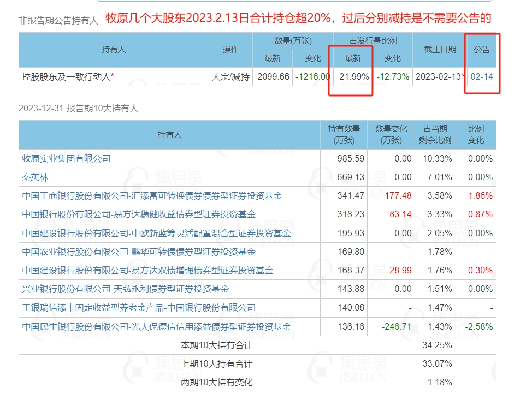Click the 比例变化 column header
Image resolution: width=532 pixels, height=394 pixels.
click(x=476, y=135)
